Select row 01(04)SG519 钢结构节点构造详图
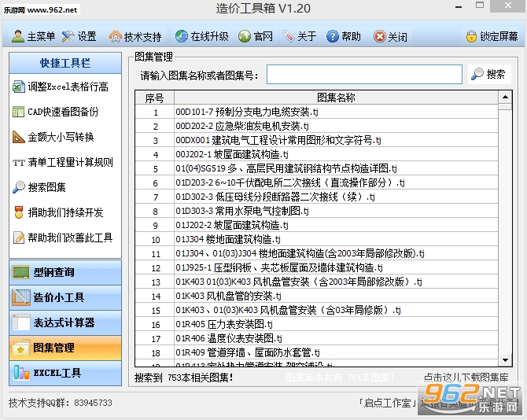 [317, 168]
